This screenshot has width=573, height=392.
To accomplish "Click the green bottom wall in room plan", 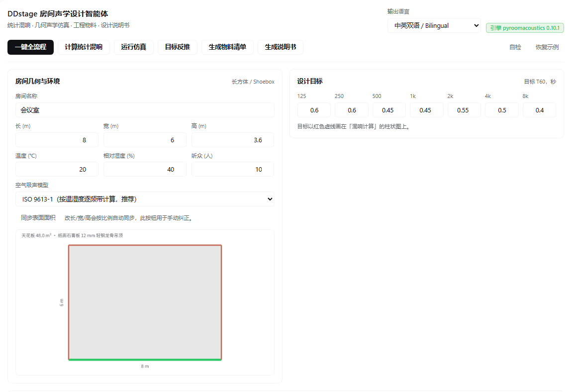I will [145, 360].
